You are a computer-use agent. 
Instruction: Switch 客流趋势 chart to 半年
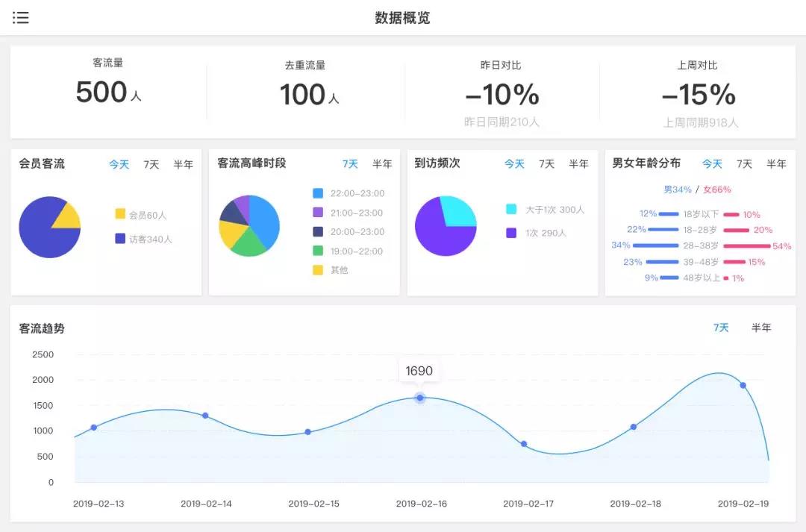click(761, 328)
